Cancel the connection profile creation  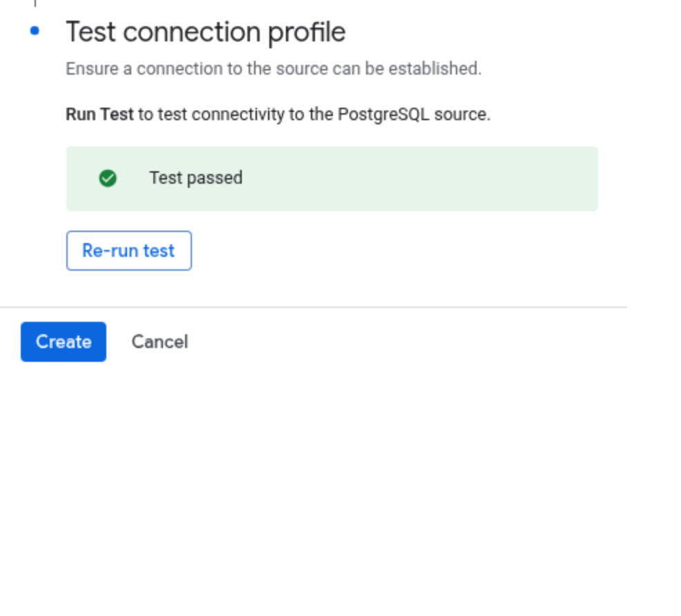point(160,342)
